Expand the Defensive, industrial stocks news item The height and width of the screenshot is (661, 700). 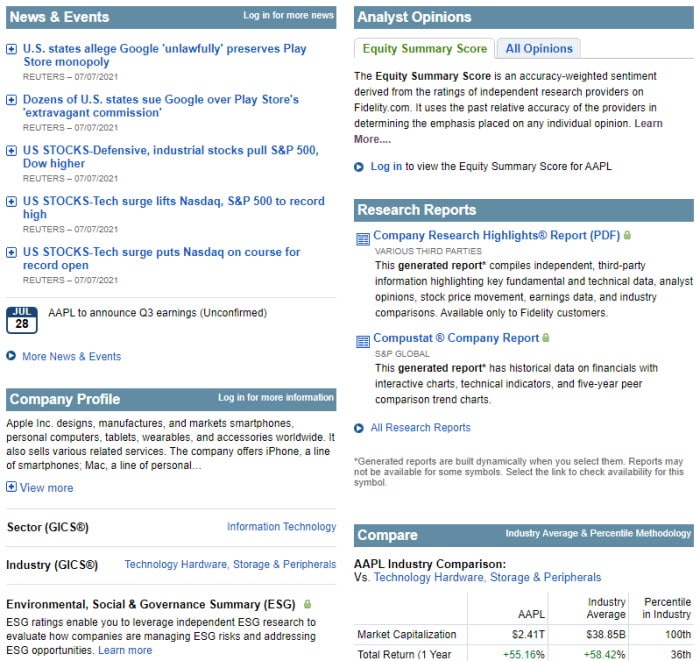pos(11,151)
